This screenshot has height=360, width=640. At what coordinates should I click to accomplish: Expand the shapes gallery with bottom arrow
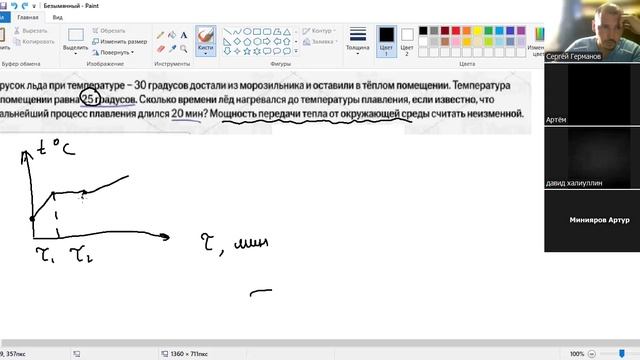click(296, 51)
